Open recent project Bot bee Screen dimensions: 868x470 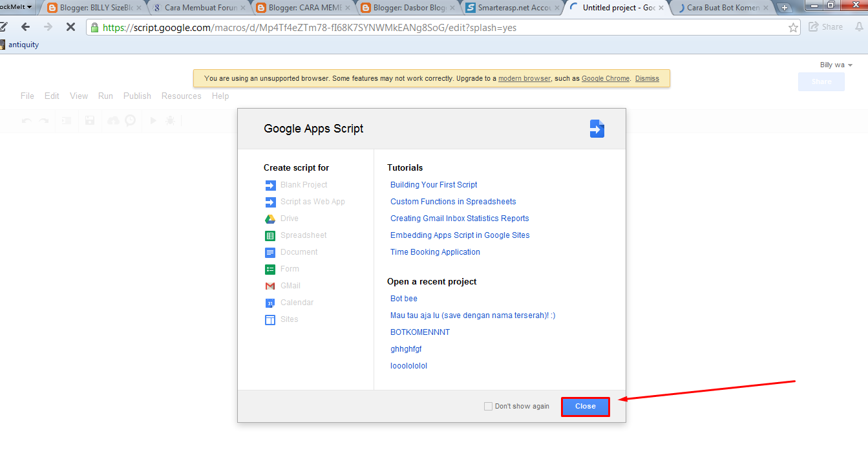pos(404,299)
